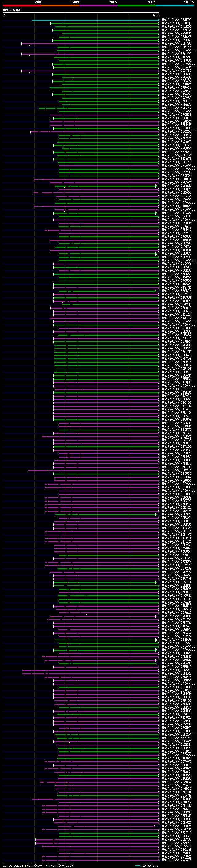Viewport: 197px width, 868px height.
Task: Click the purple alignment bar of UniRef100_Q6H798
Action: (x=90, y=43)
